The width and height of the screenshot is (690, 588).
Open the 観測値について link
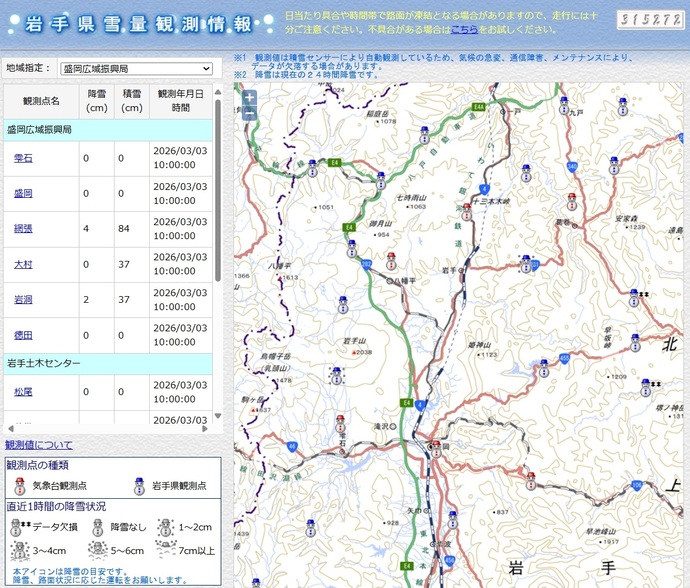39,445
